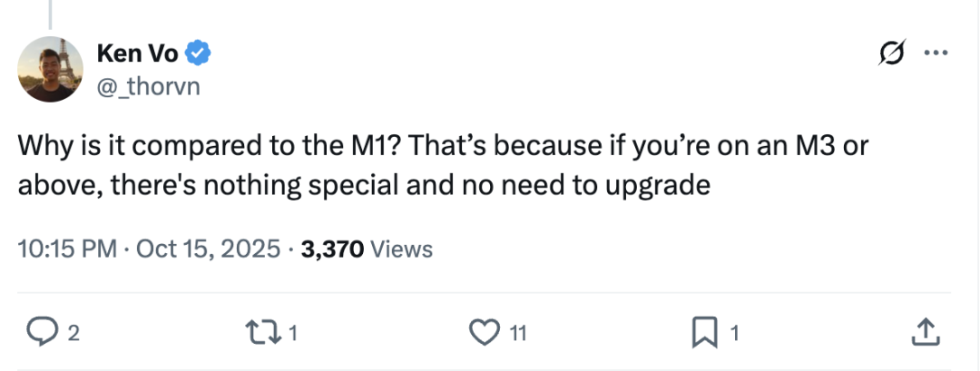Viewport: 980px width, 371px height.
Task: Open the share upload arrow icon
Action: click(926, 332)
